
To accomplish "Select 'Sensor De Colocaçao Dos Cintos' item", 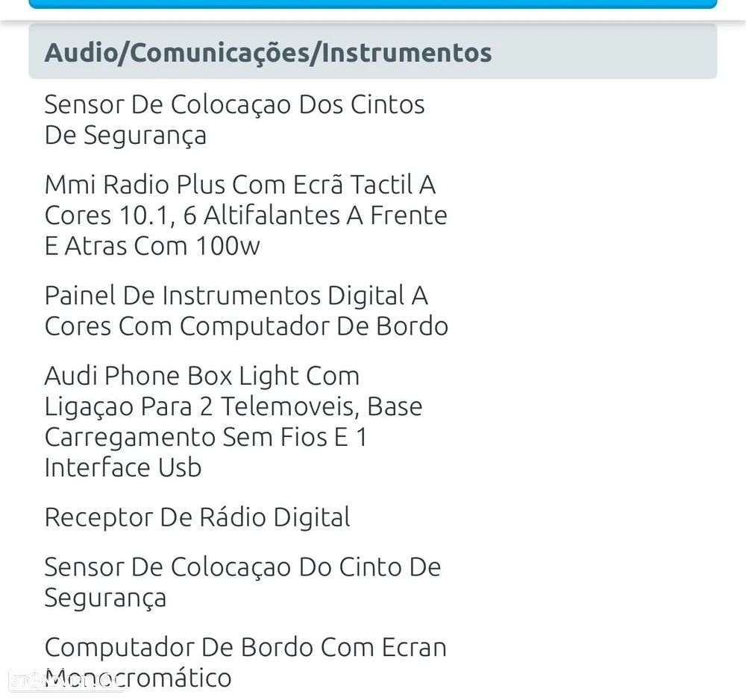I will (x=234, y=104).
